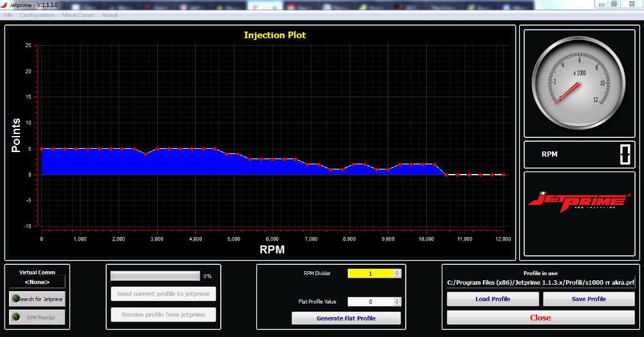Viewport: 644px width, 337px height.
Task: Click the green LED on Search for Jetprime
Action: 15,300
